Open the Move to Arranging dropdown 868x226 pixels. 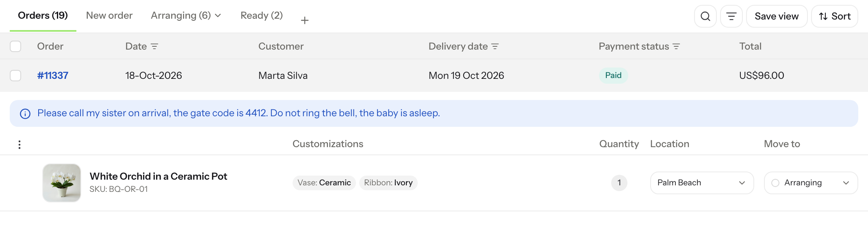[811, 183]
